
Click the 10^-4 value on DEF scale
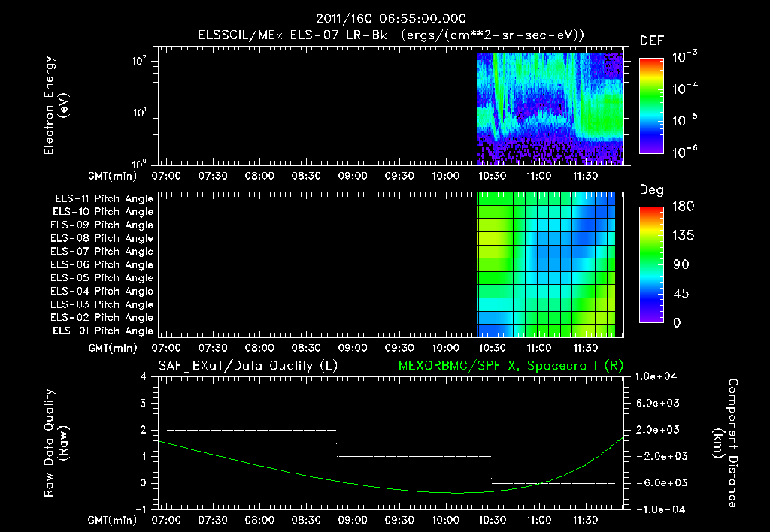pos(684,89)
